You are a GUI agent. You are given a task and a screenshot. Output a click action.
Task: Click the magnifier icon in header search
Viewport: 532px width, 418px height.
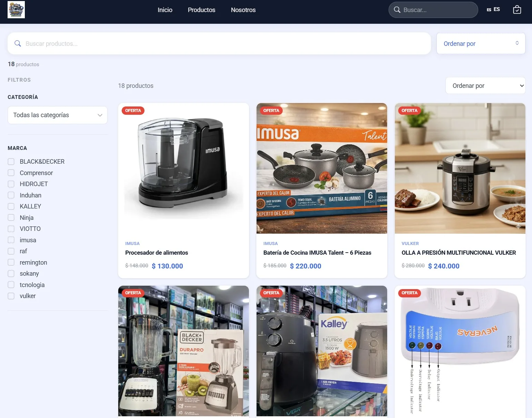pos(397,10)
